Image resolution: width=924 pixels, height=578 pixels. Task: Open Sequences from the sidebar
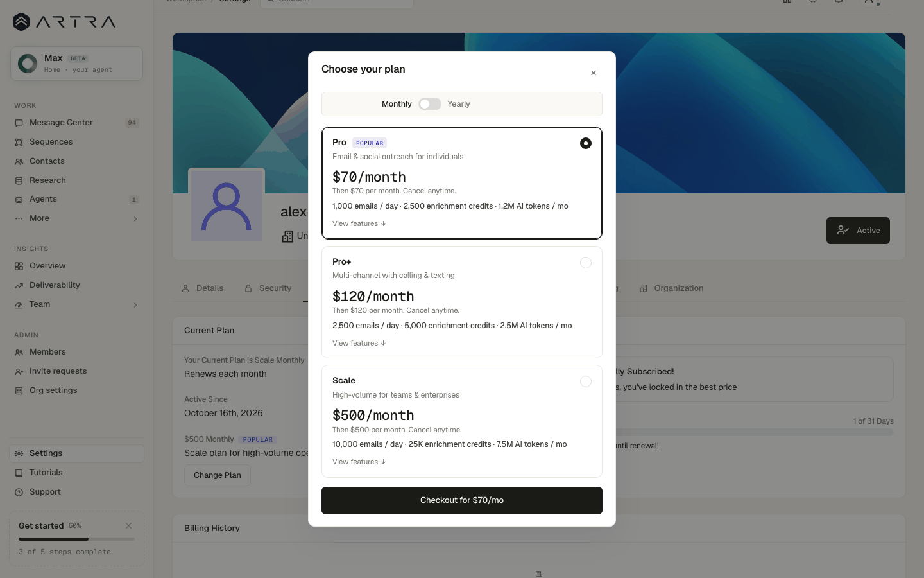click(x=76, y=142)
